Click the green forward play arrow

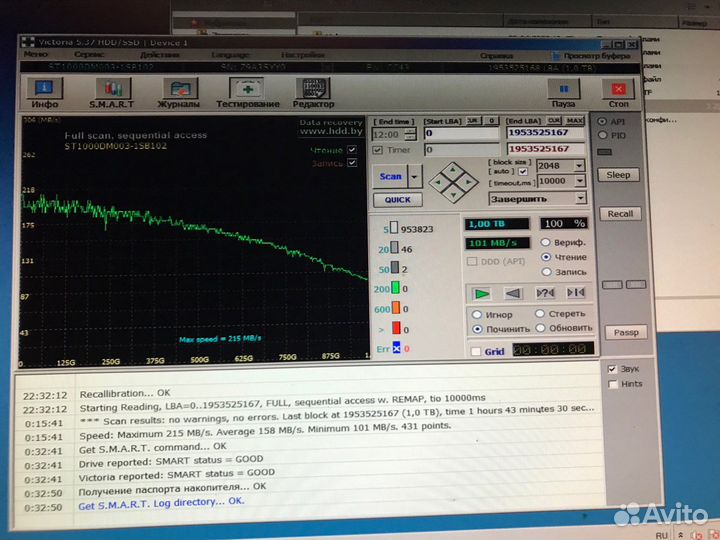483,293
